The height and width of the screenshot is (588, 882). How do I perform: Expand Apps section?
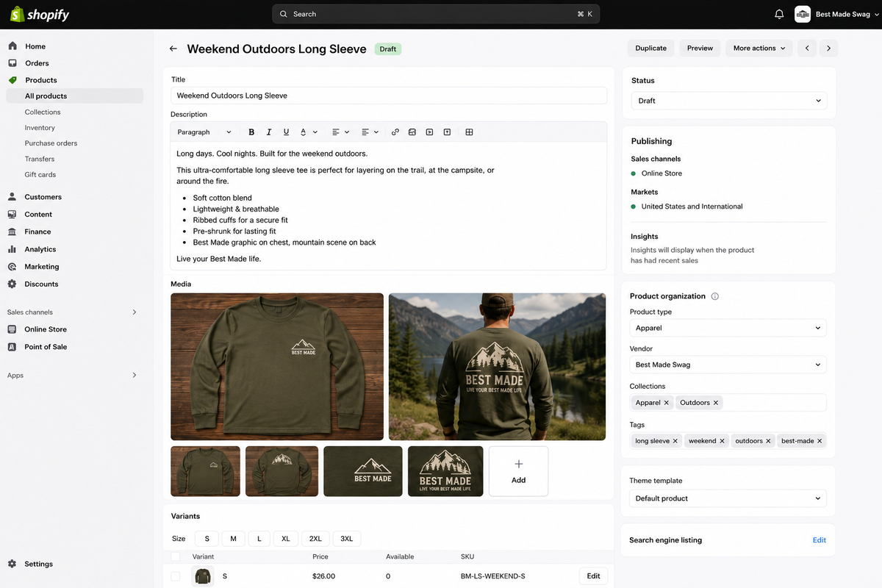[x=135, y=376]
